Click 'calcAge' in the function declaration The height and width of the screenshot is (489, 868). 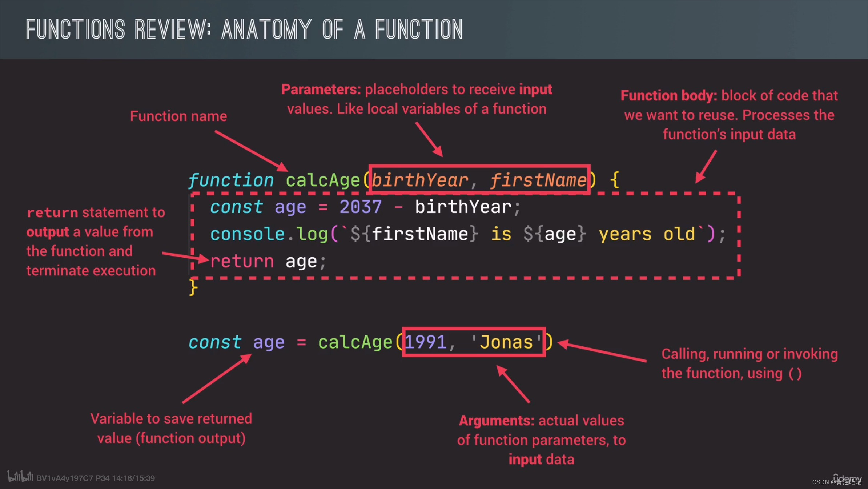click(x=323, y=180)
